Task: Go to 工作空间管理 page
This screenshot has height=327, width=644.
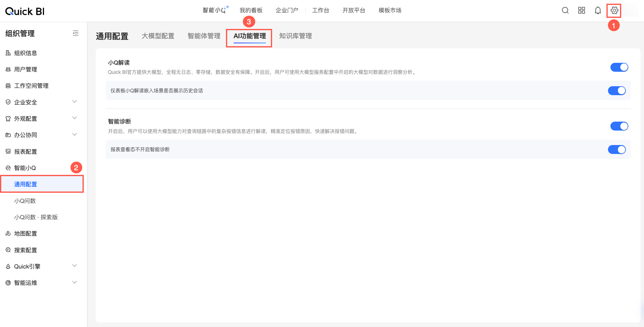Action: tap(31, 86)
